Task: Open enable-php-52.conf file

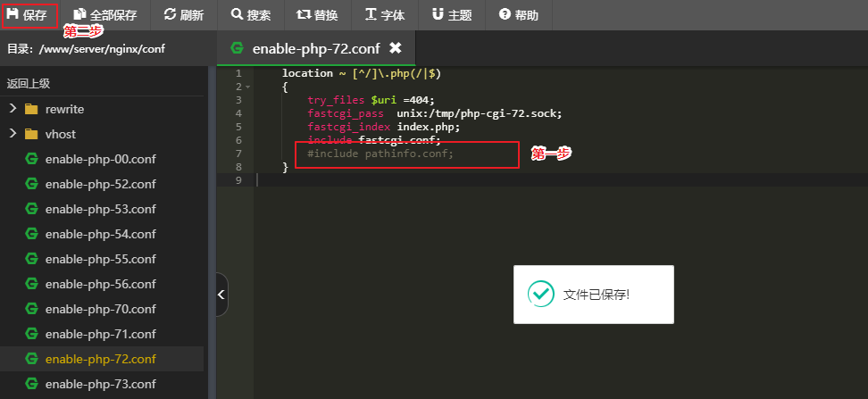Action: tap(101, 184)
